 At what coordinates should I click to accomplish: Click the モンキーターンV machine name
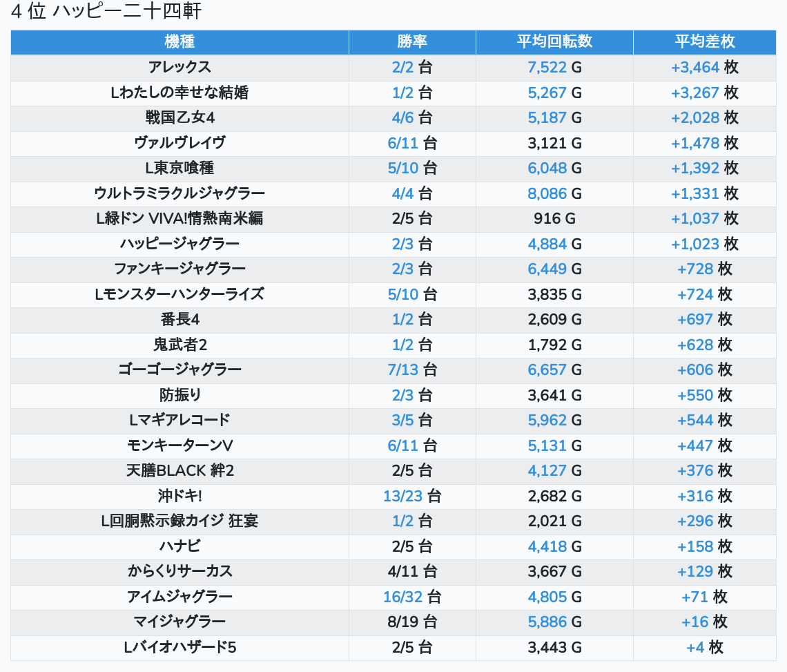[179, 445]
